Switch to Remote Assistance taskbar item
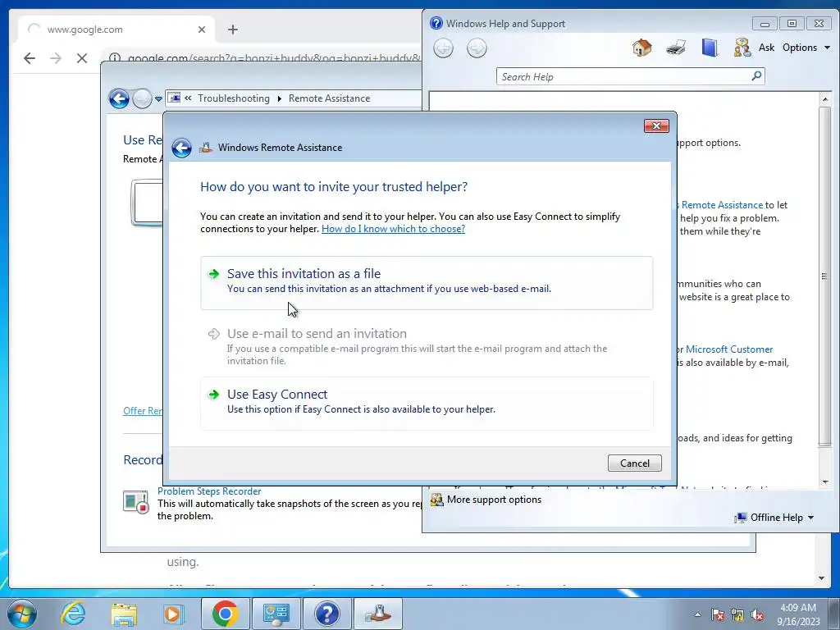The height and width of the screenshot is (630, 840). tap(377, 614)
